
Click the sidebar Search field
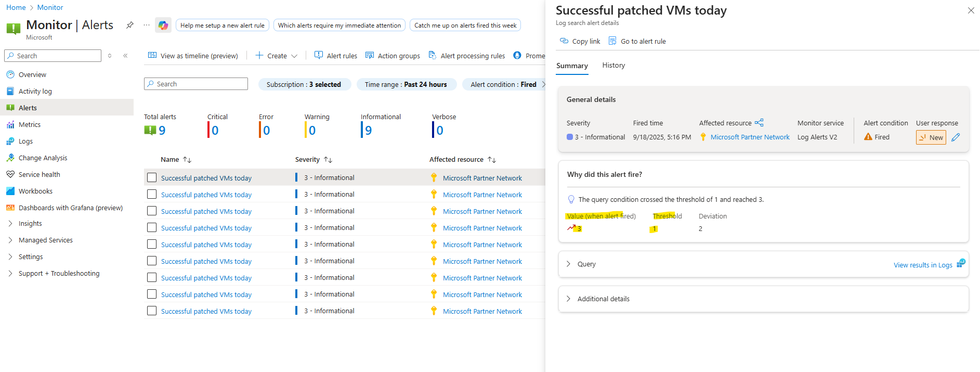coord(53,56)
